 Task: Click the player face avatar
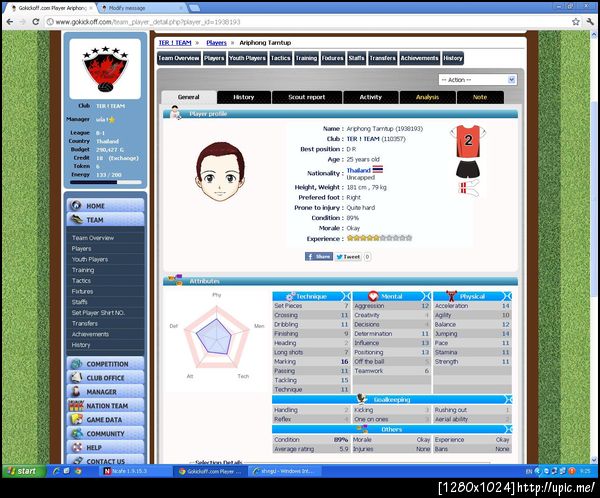click(220, 172)
